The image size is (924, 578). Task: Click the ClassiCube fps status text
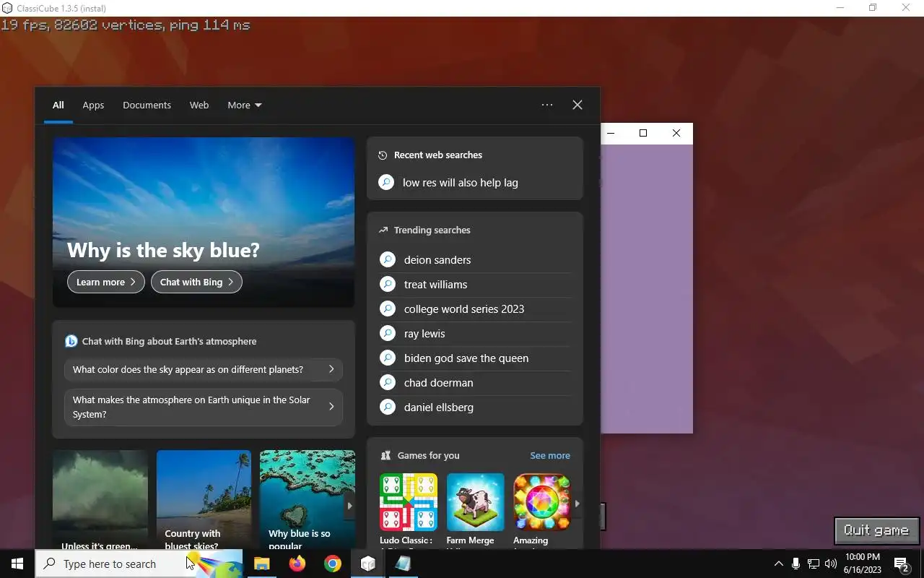126,25
